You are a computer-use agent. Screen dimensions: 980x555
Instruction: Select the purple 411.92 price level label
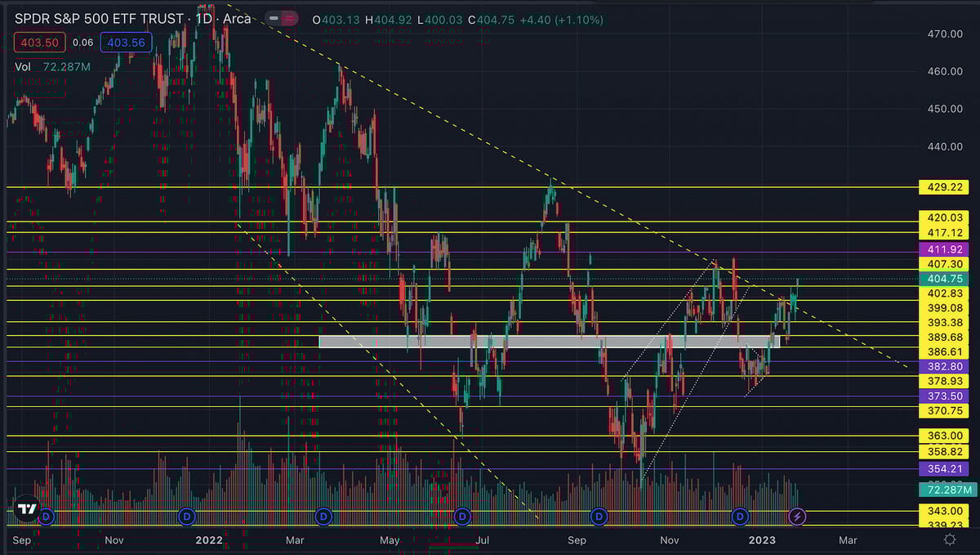coord(946,249)
